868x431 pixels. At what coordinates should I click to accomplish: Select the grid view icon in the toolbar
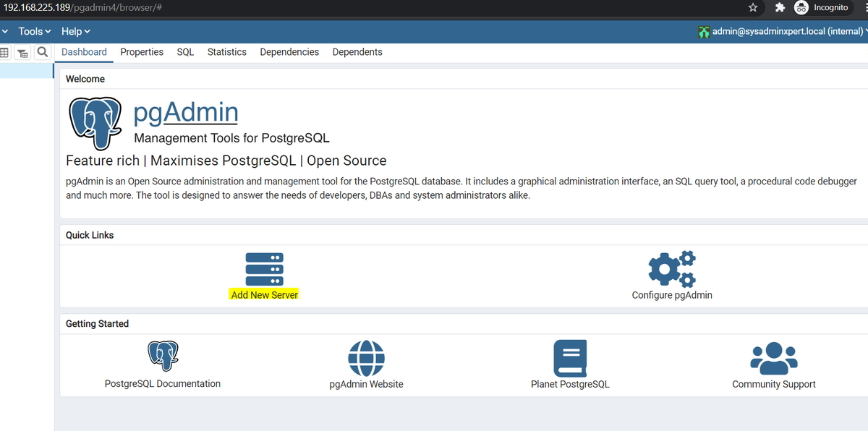(6, 52)
